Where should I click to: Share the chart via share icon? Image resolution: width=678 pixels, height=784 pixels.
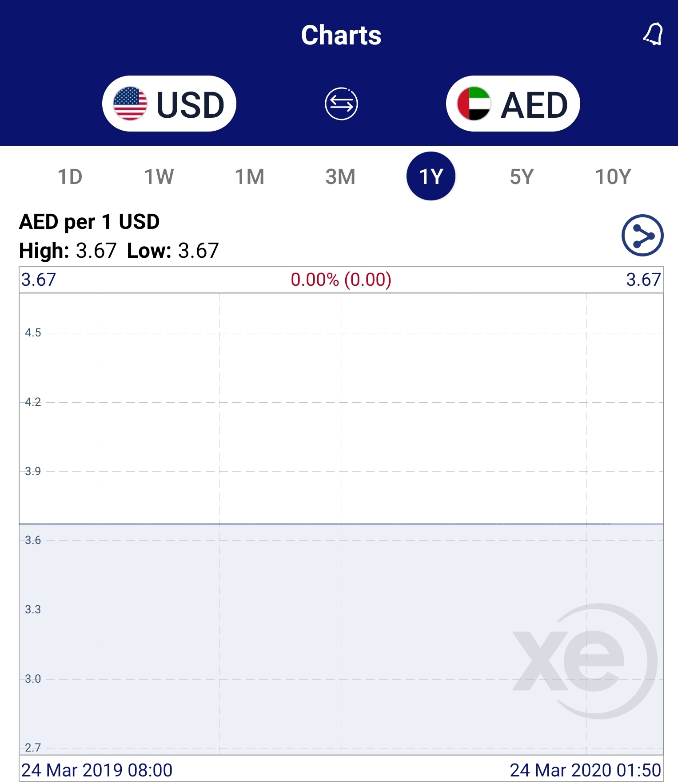pos(642,235)
